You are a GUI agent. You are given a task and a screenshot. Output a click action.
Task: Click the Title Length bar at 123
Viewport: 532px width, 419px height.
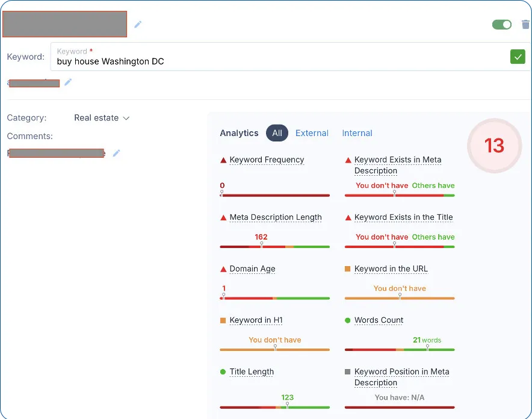pos(287,407)
